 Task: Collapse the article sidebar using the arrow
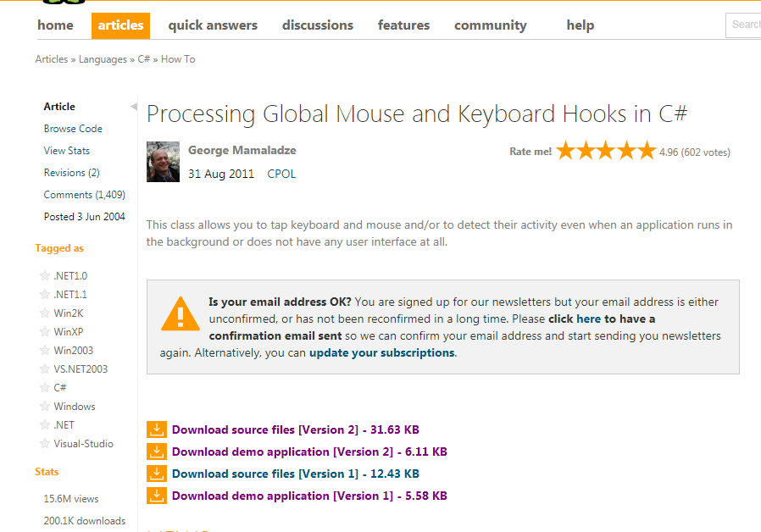pos(134,106)
